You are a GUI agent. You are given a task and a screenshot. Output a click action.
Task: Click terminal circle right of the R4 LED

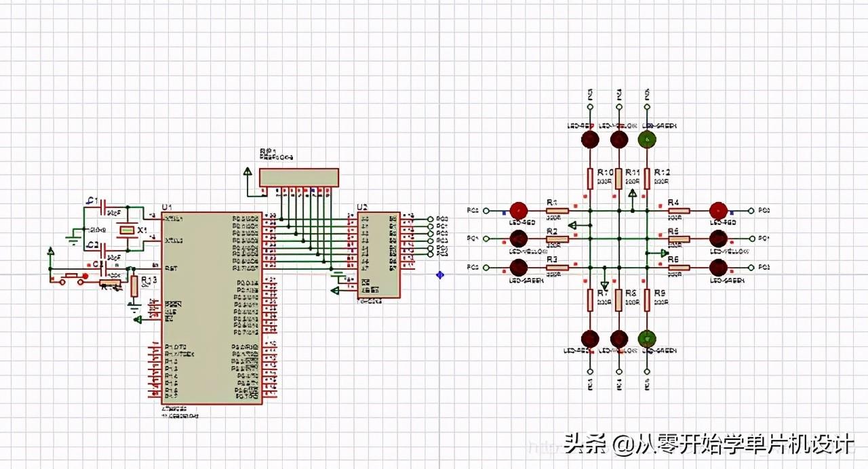[x=751, y=210]
